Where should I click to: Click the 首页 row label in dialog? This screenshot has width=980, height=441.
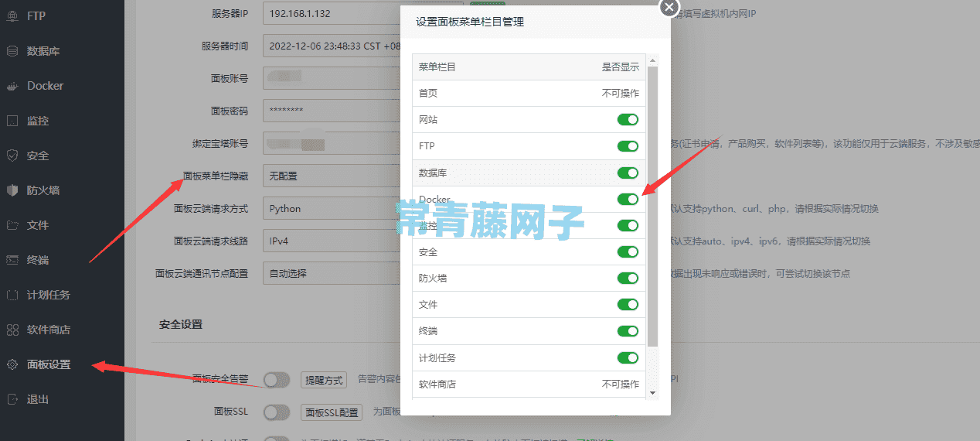428,93
